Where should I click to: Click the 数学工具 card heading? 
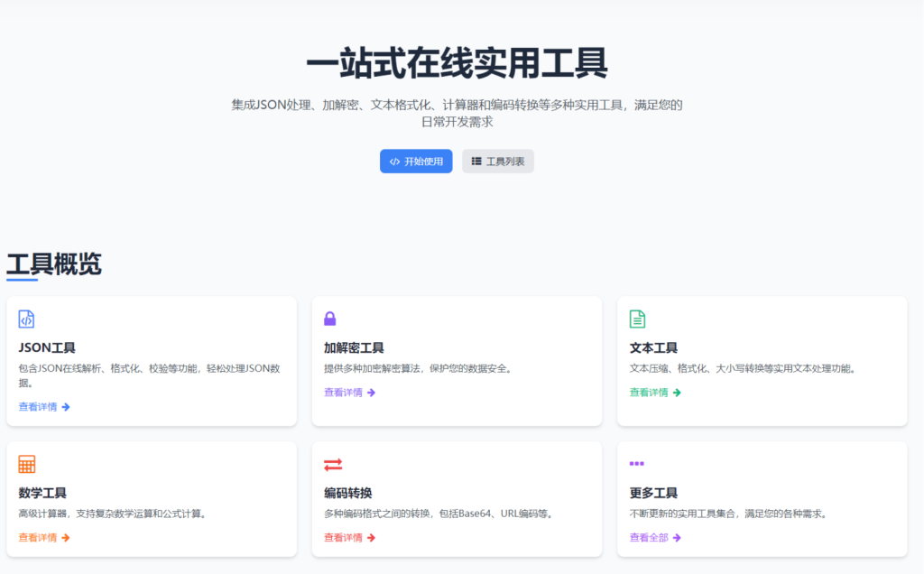(x=42, y=493)
